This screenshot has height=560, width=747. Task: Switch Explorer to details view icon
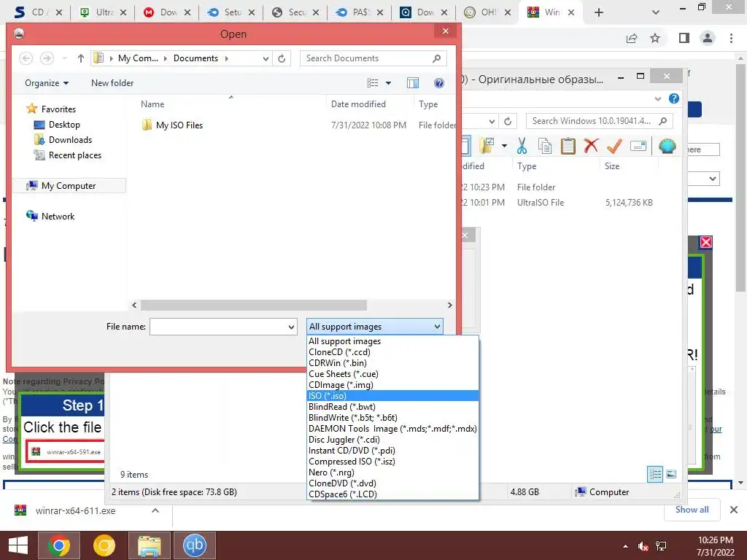(x=655, y=474)
